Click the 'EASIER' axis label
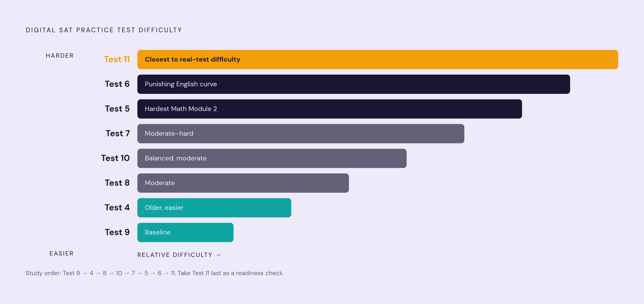 (x=62, y=254)
